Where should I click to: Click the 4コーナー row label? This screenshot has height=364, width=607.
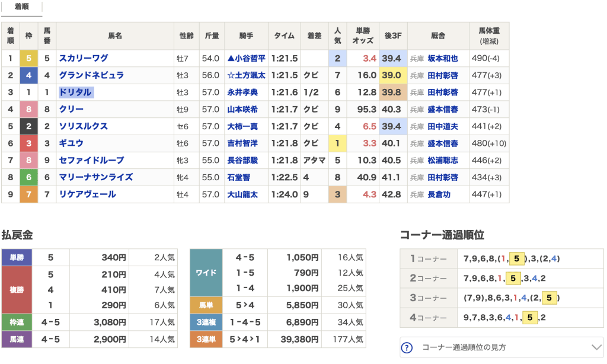point(429,318)
